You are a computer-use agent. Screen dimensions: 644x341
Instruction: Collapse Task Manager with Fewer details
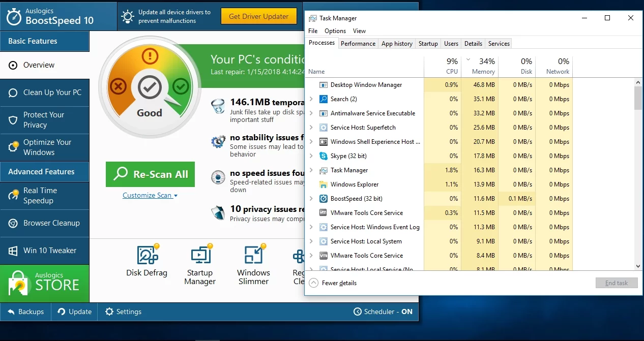pos(333,283)
